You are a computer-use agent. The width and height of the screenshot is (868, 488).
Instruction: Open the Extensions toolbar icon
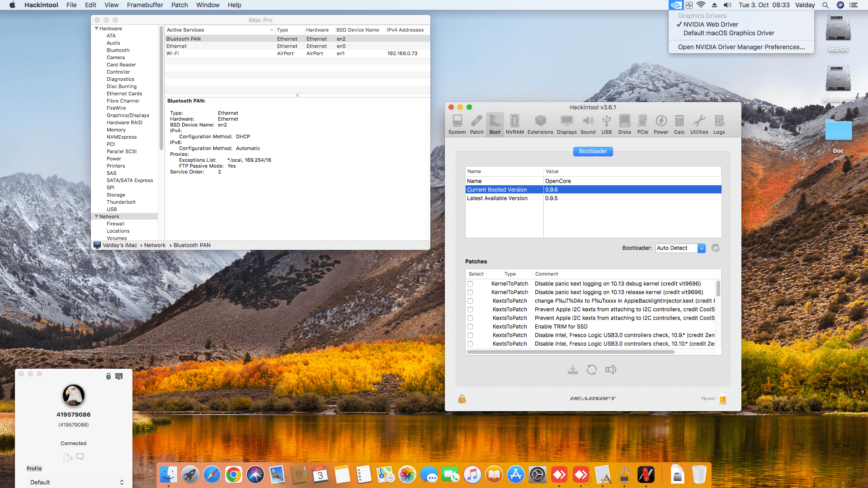[540, 124]
